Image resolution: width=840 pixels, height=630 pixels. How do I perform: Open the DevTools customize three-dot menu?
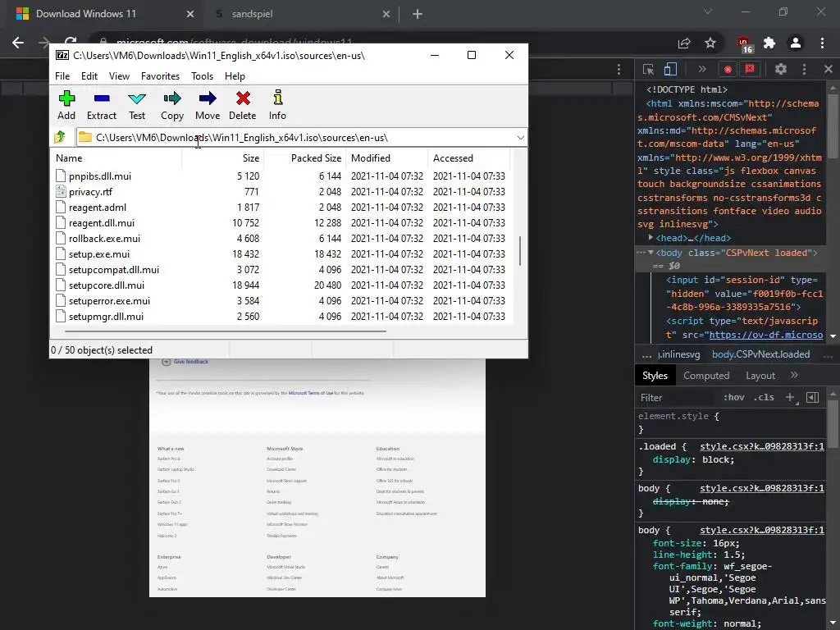coord(804,69)
